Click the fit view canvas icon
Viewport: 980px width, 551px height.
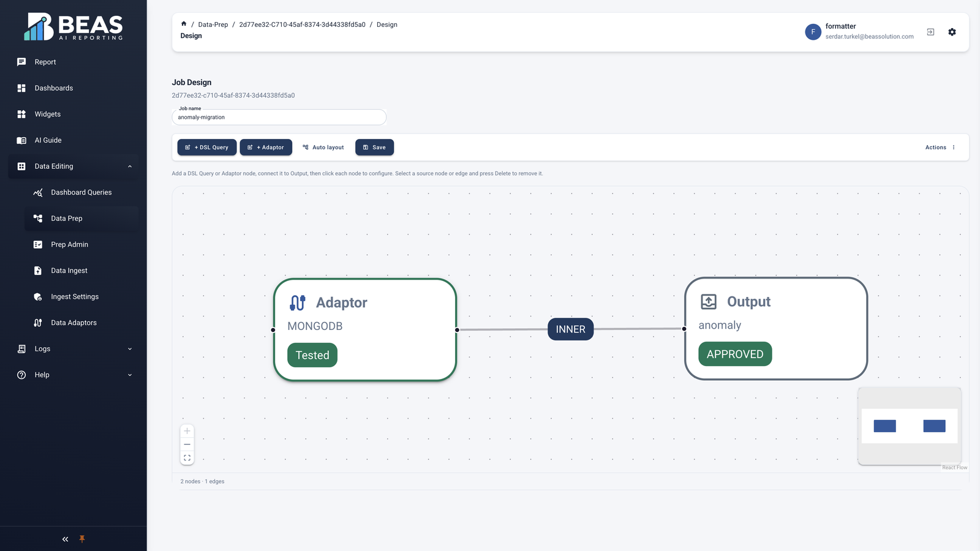click(x=187, y=458)
